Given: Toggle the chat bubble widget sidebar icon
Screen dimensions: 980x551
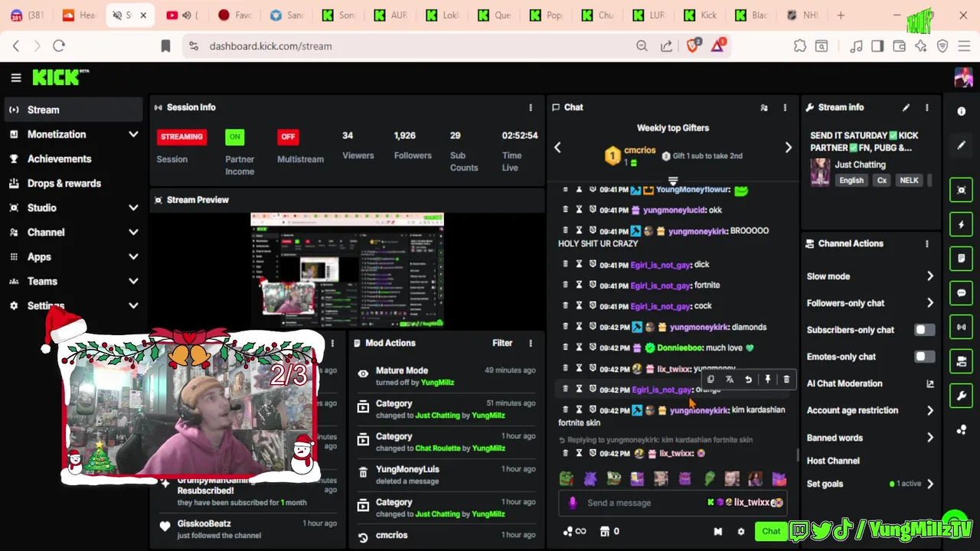Looking at the screenshot, I should tap(962, 293).
